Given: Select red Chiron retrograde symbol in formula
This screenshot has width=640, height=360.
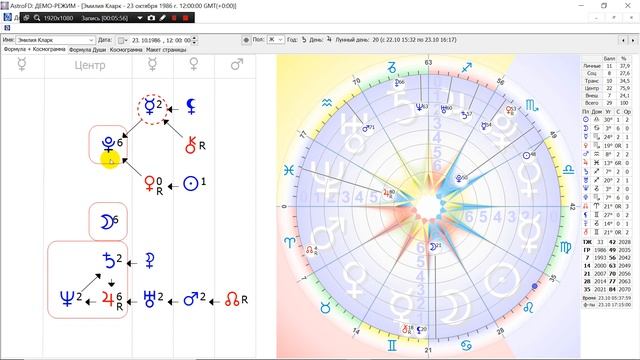Looking at the screenshot, I should [191, 145].
